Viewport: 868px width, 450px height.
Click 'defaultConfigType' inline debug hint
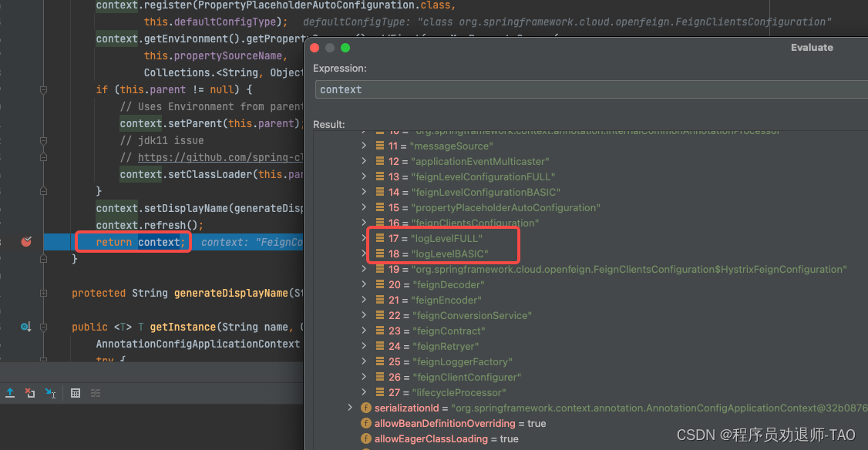(567, 22)
